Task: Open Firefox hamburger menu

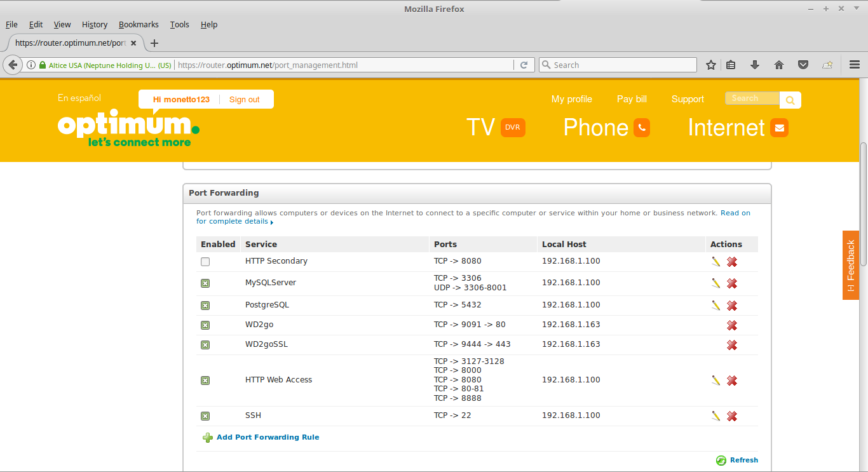Action: 855,65
